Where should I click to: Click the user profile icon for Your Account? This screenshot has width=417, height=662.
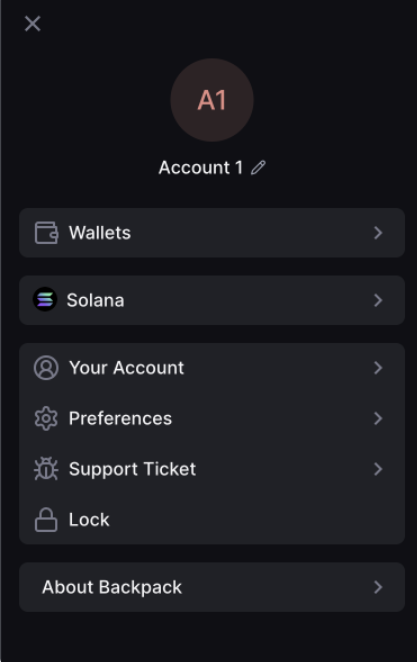point(46,368)
